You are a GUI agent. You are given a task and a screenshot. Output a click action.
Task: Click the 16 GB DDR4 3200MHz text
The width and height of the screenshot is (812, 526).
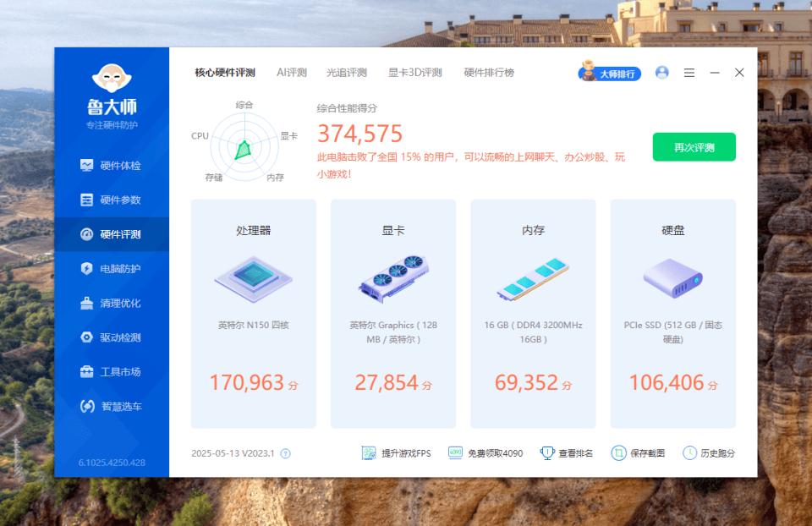534,332
